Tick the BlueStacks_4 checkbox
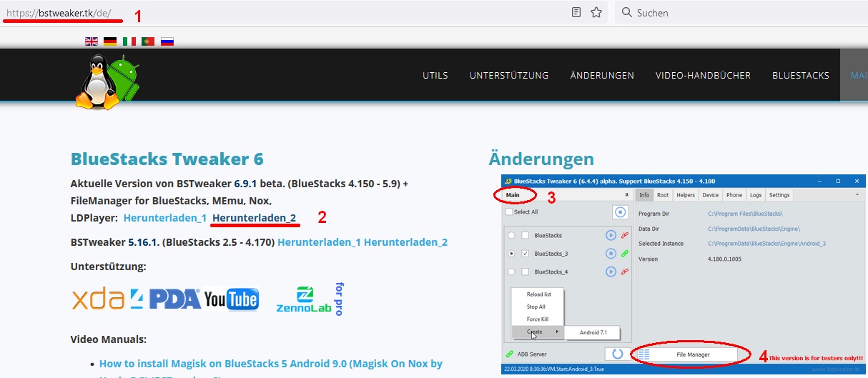 pyautogui.click(x=526, y=272)
